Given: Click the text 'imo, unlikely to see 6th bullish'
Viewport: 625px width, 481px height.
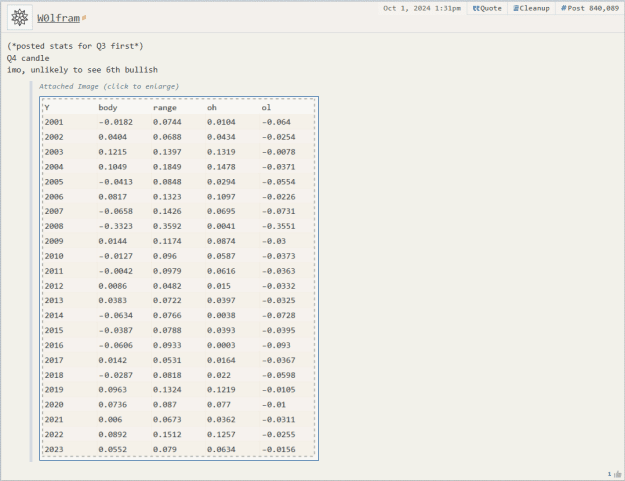Looking at the screenshot, I should pyautogui.click(x=82, y=70).
